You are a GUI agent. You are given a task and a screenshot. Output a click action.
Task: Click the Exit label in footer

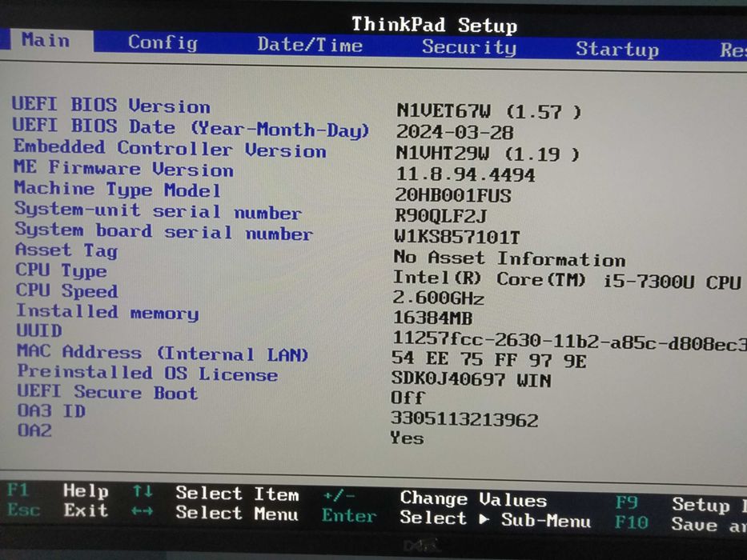coord(86,511)
